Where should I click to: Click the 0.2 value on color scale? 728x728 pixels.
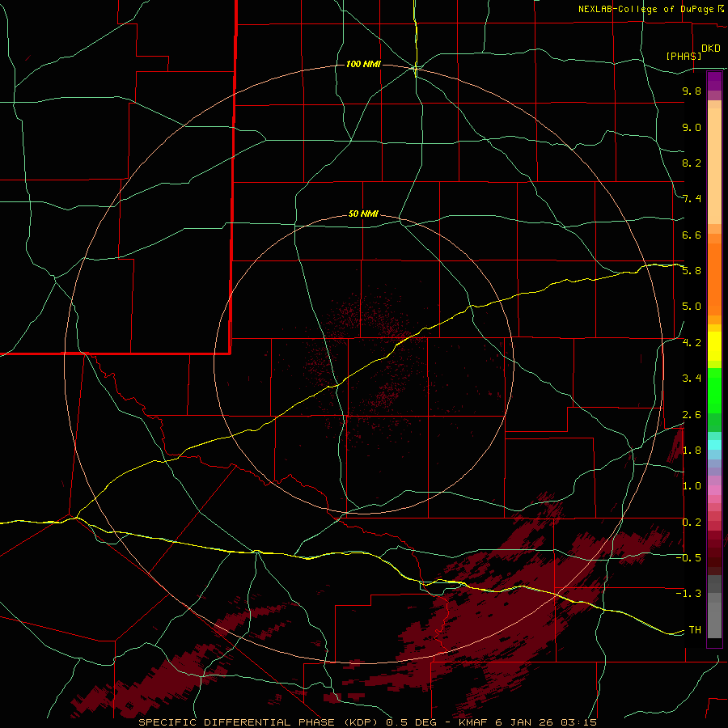(692, 523)
